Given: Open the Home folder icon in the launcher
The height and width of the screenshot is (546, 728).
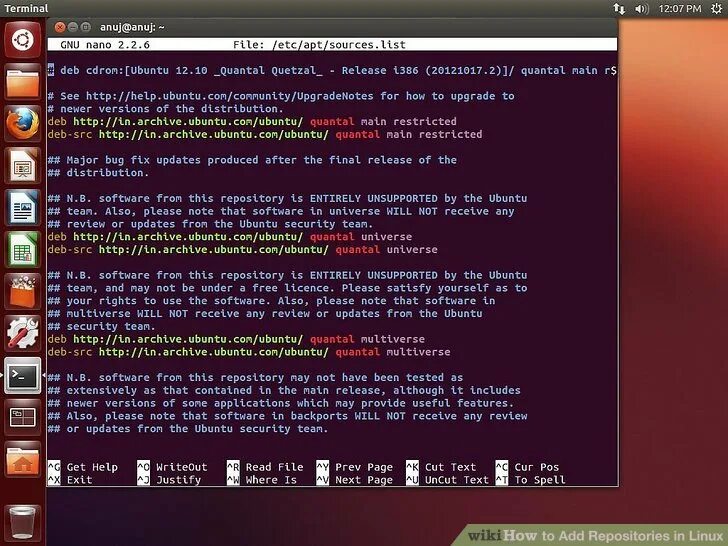Looking at the screenshot, I should click(x=22, y=459).
